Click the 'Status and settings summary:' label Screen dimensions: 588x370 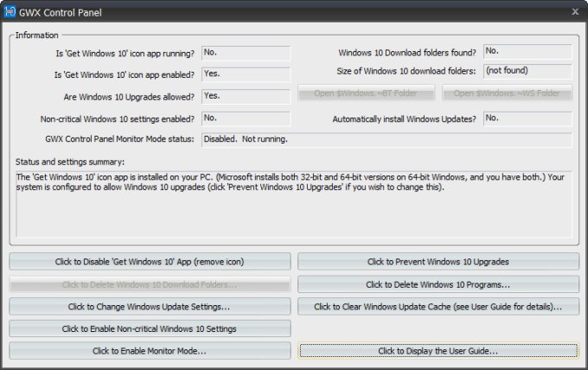click(x=70, y=162)
